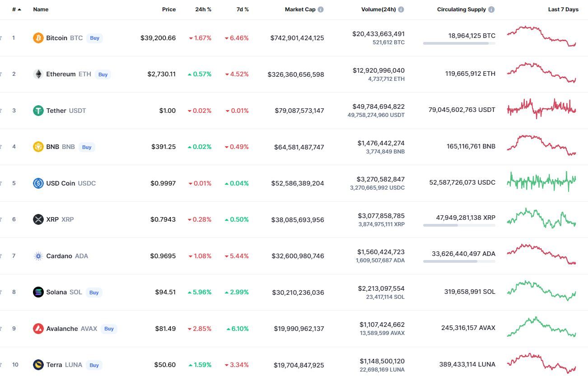Click Cardano 7d change 5.44%
This screenshot has width=588, height=381.
(237, 256)
